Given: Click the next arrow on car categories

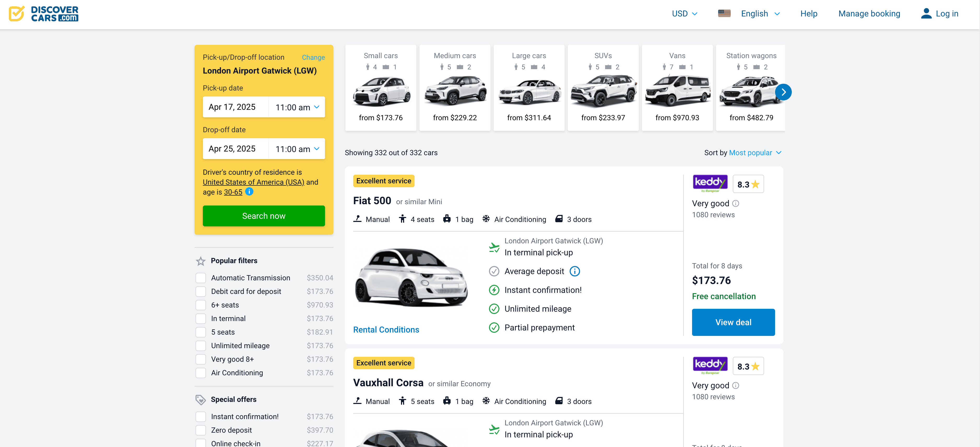Looking at the screenshot, I should pyautogui.click(x=783, y=92).
